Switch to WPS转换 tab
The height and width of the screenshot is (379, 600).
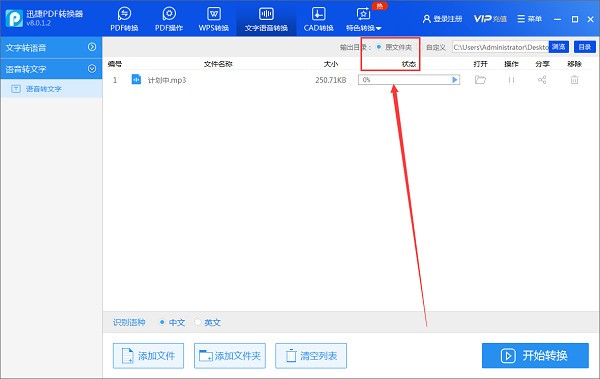click(214, 19)
